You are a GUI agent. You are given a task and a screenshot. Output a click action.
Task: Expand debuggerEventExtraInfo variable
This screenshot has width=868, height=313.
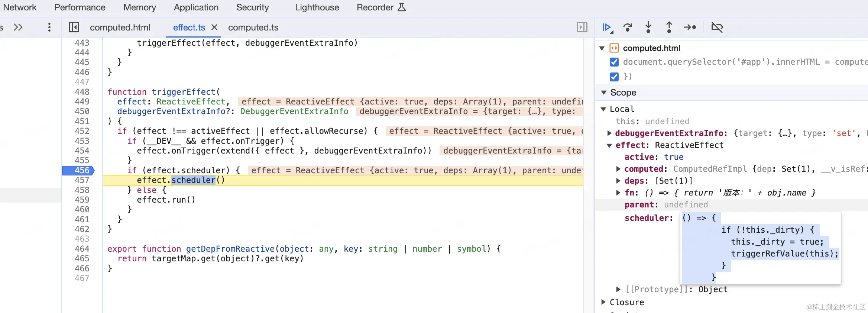tap(609, 133)
